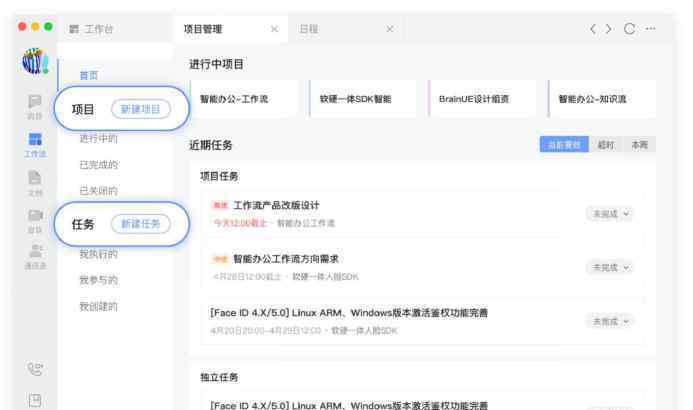Click the user avatar picture
Image resolution: width=693 pixels, height=410 pixels.
35,61
